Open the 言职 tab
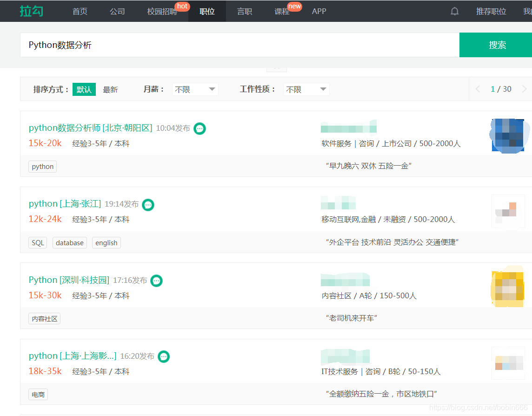This screenshot has height=416, width=532. pos(244,11)
